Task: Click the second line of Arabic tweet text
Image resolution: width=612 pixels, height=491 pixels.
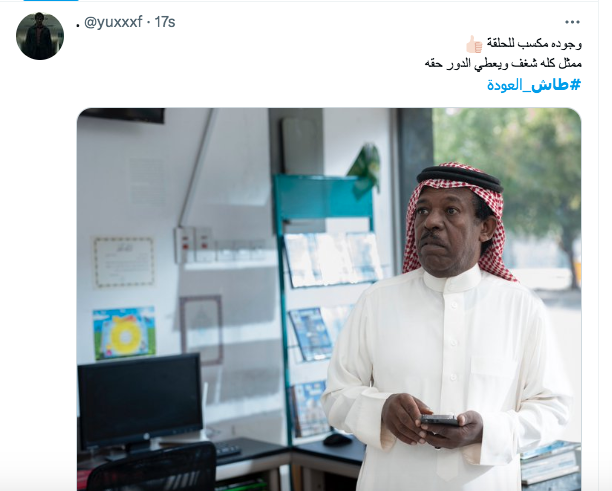Action: [503, 63]
